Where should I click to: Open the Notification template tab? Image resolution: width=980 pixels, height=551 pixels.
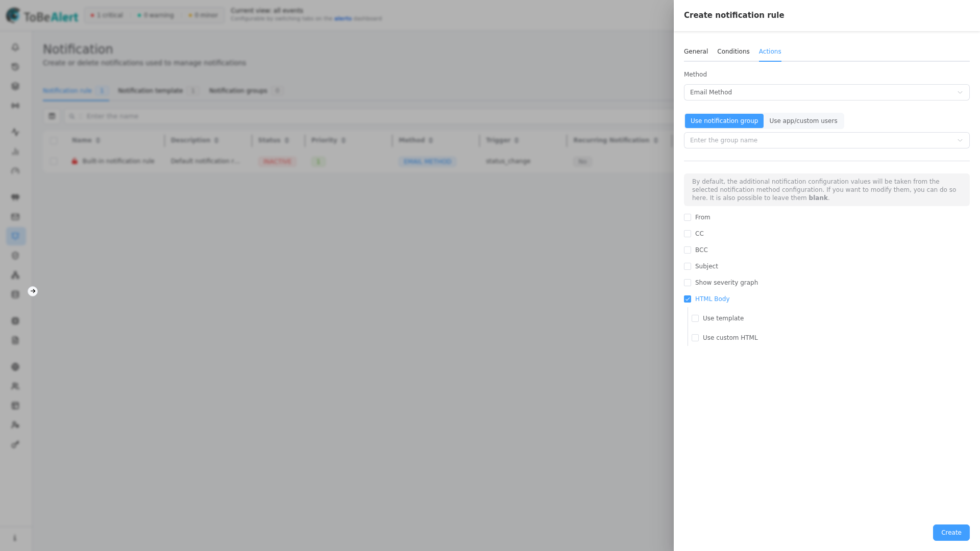click(x=157, y=91)
